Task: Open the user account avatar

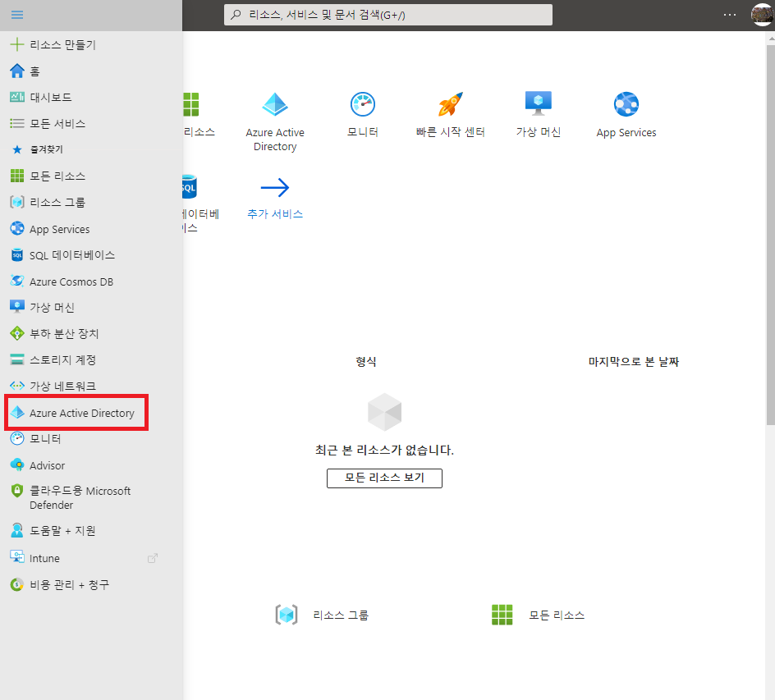Action: [762, 15]
